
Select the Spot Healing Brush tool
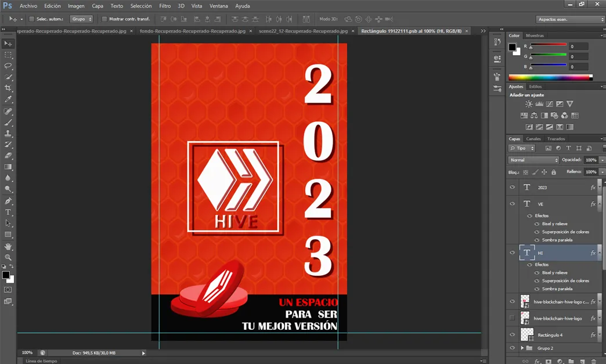(8, 111)
